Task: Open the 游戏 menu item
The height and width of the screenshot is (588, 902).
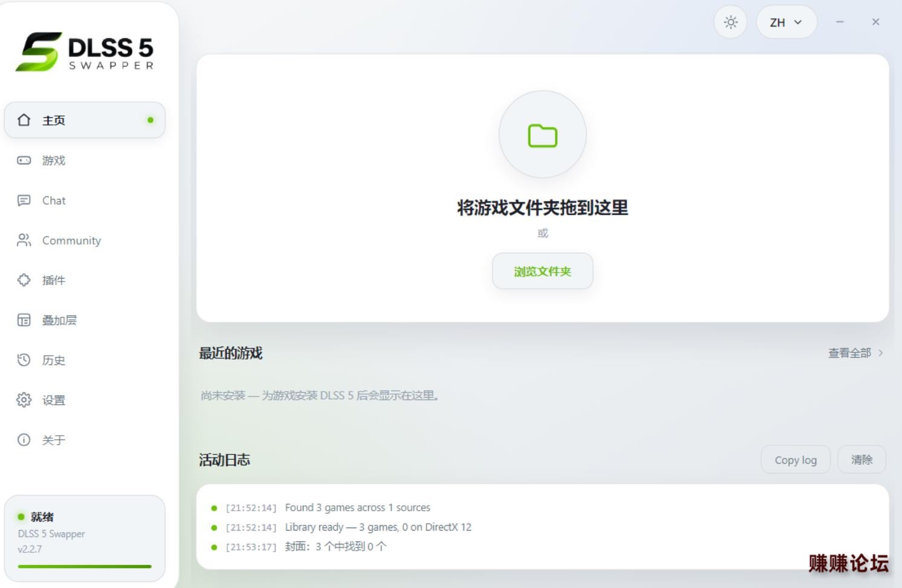Action: pos(54,160)
